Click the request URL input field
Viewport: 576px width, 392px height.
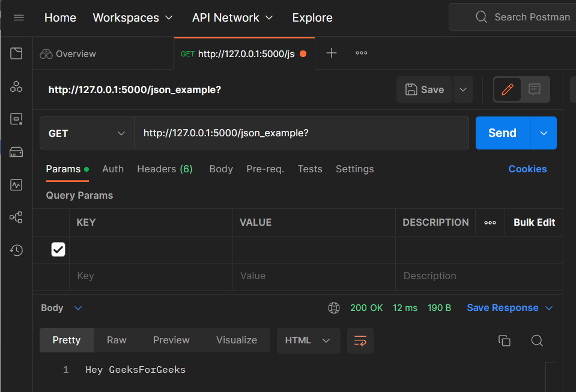[302, 133]
